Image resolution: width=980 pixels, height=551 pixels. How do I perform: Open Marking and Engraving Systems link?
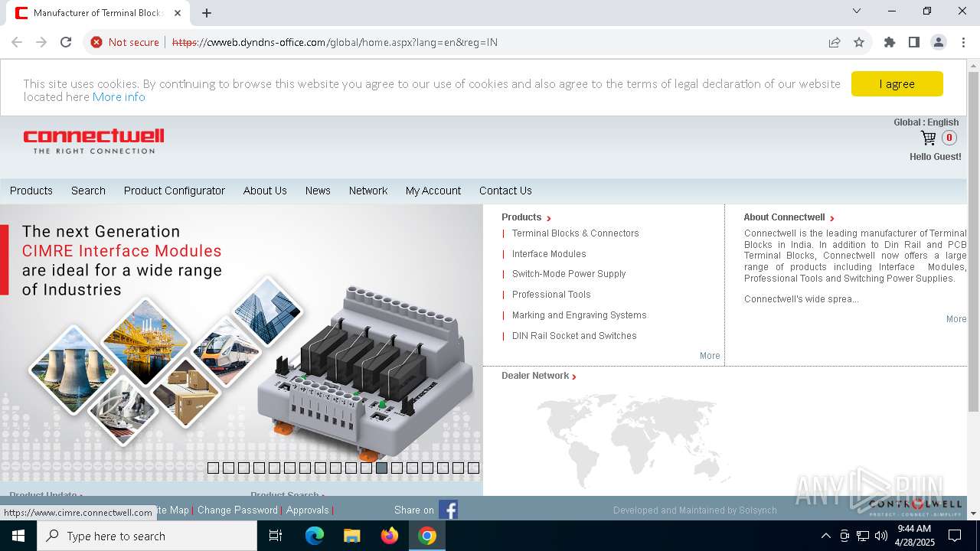click(x=580, y=315)
